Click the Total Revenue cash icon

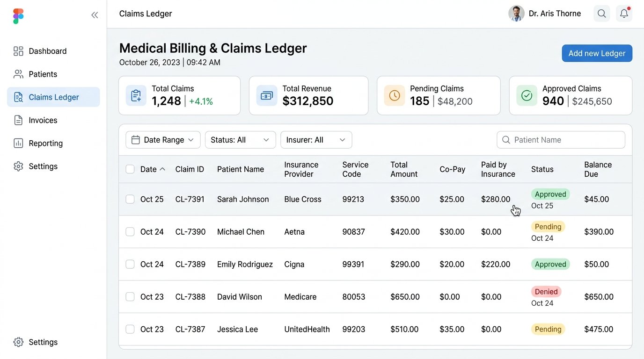pos(267,95)
